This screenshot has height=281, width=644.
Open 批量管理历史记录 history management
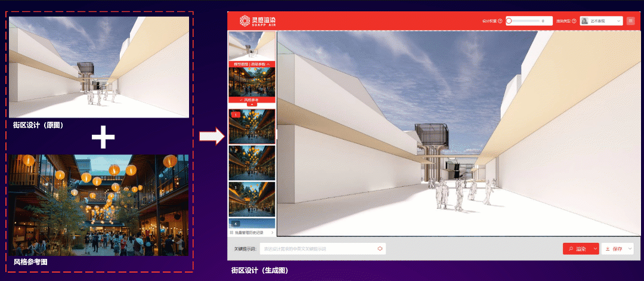pyautogui.click(x=251, y=232)
